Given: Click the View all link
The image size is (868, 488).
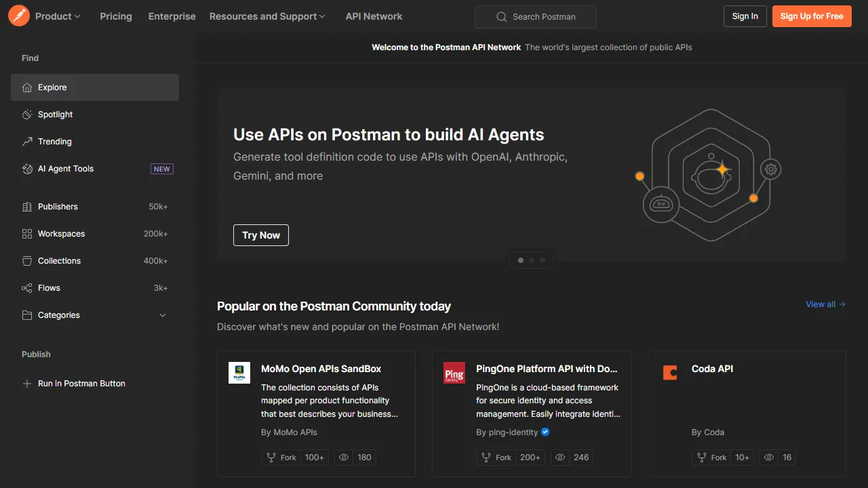Looking at the screenshot, I should click(x=825, y=304).
